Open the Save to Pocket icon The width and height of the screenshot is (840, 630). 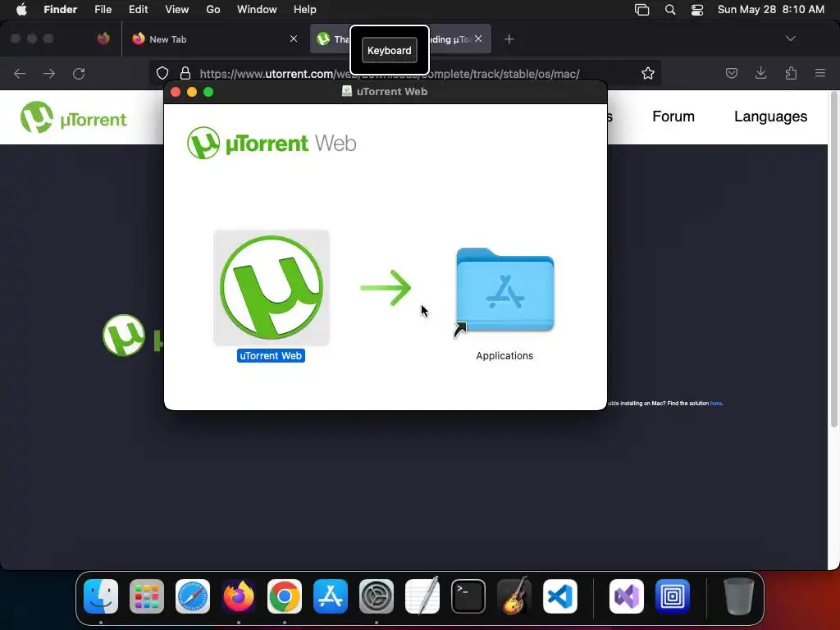(732, 73)
